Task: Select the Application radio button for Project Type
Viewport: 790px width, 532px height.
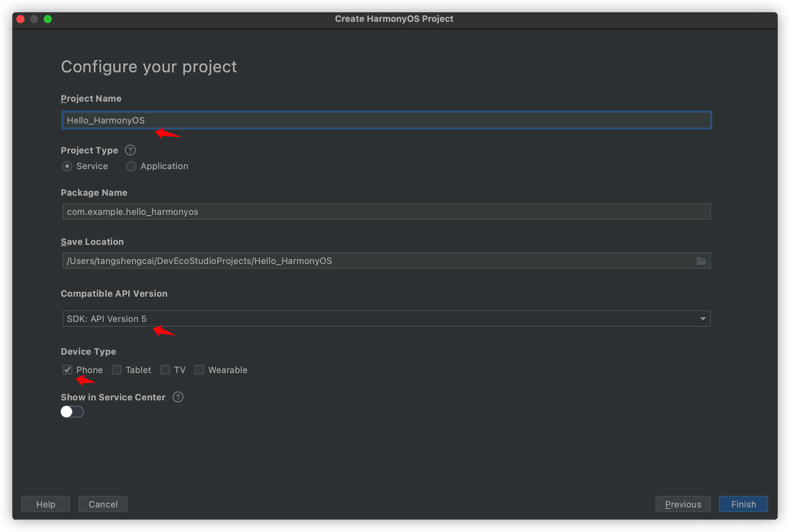Action: pos(131,166)
